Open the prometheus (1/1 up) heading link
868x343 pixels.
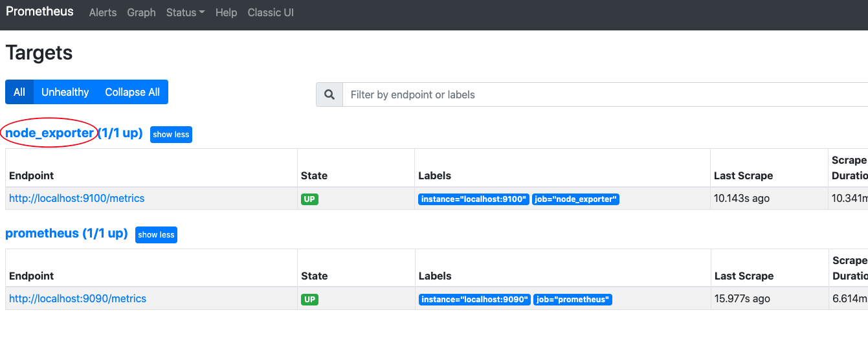click(x=67, y=234)
